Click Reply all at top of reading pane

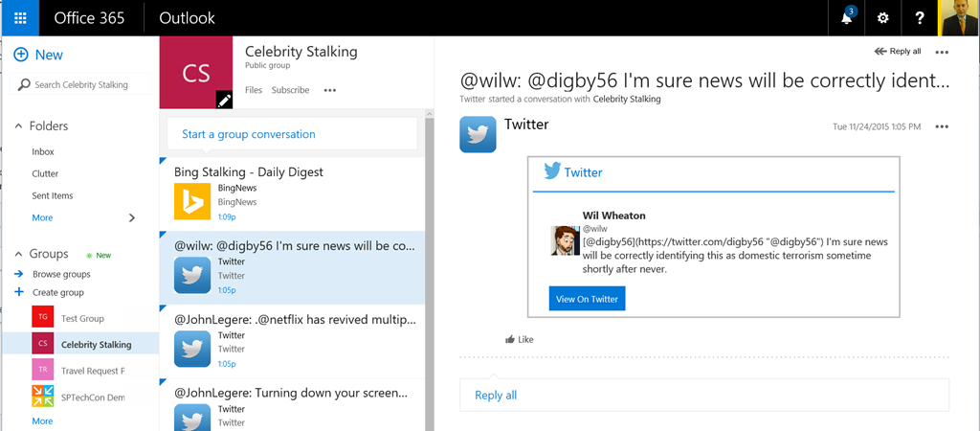[x=898, y=52]
